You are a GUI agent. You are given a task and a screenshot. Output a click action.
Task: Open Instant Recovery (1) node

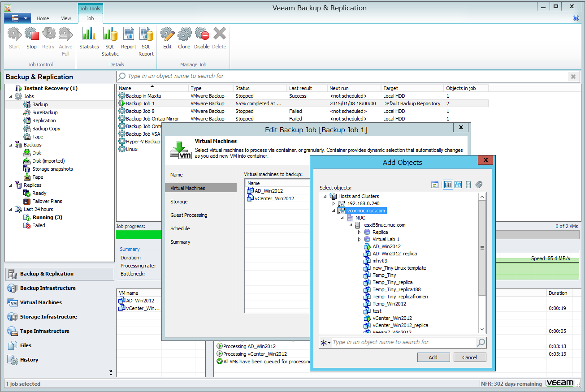coord(51,88)
